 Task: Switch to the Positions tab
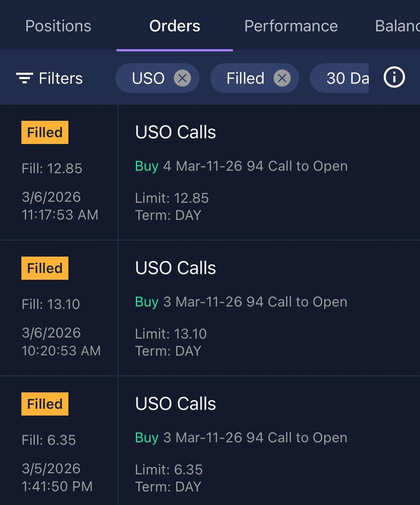[x=58, y=26]
